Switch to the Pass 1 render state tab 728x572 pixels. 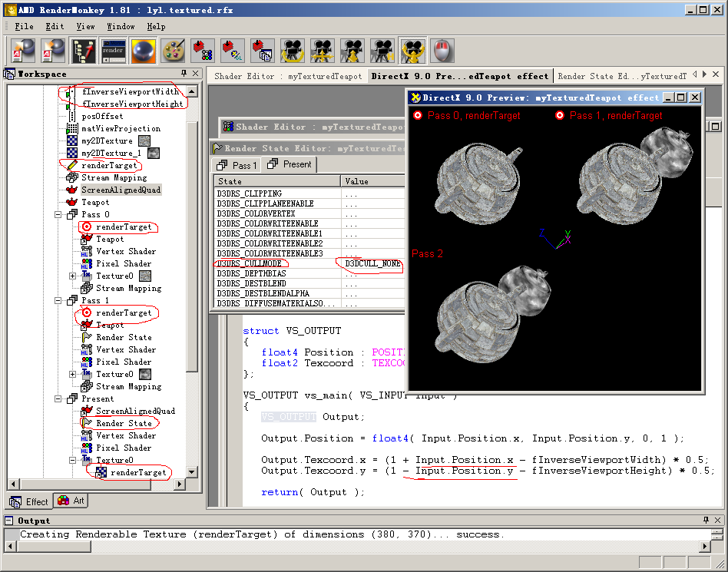click(237, 165)
